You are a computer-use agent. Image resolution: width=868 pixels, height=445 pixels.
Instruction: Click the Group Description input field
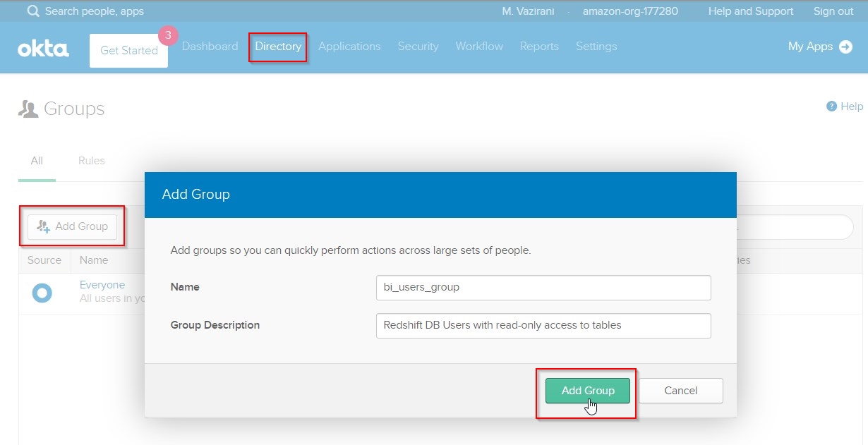543,325
